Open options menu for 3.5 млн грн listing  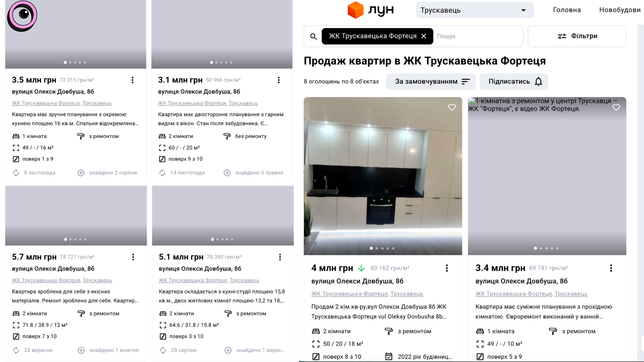click(132, 80)
